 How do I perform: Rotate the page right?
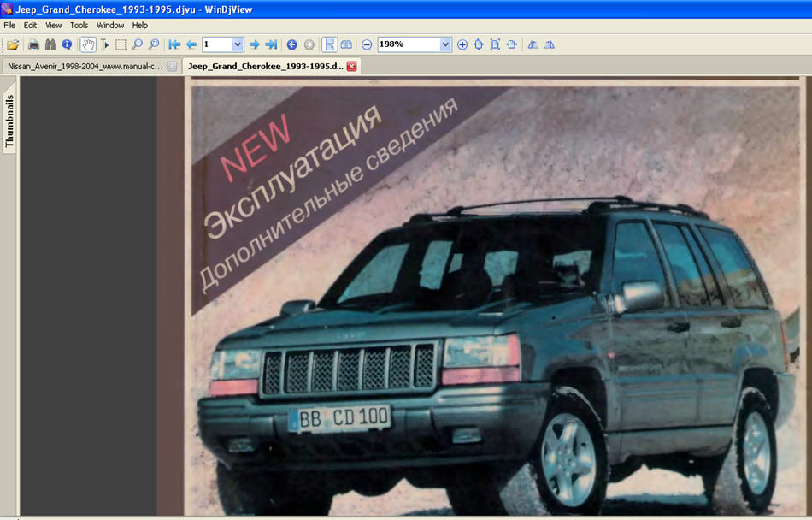(x=550, y=45)
